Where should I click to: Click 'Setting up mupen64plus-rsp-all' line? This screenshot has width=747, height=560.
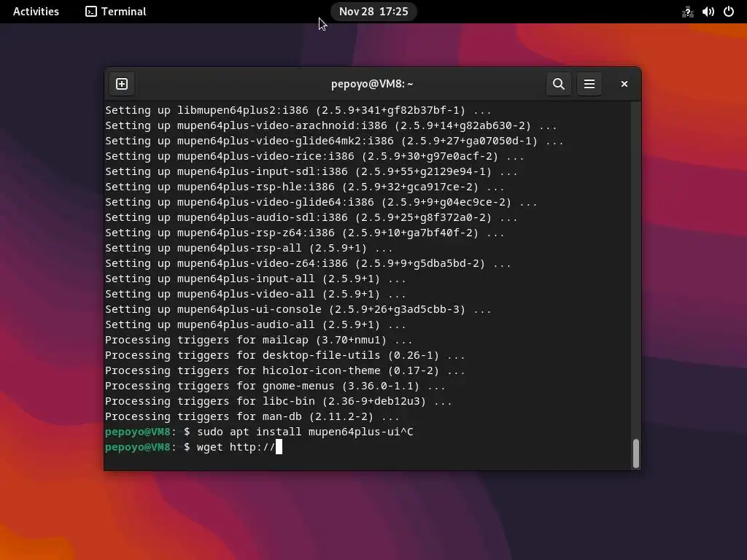249,249
